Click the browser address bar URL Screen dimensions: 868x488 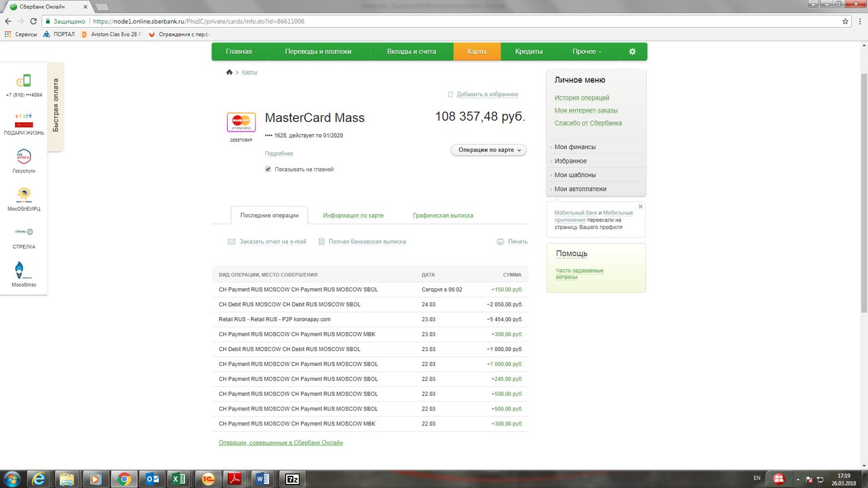pyautogui.click(x=199, y=21)
